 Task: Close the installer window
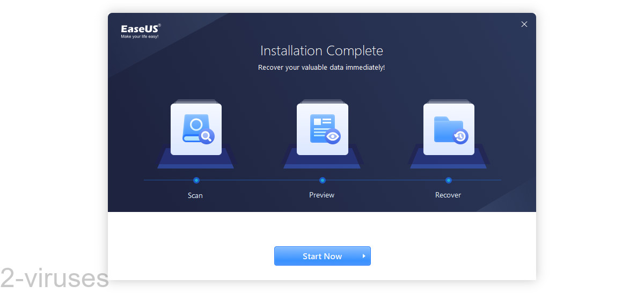click(524, 24)
